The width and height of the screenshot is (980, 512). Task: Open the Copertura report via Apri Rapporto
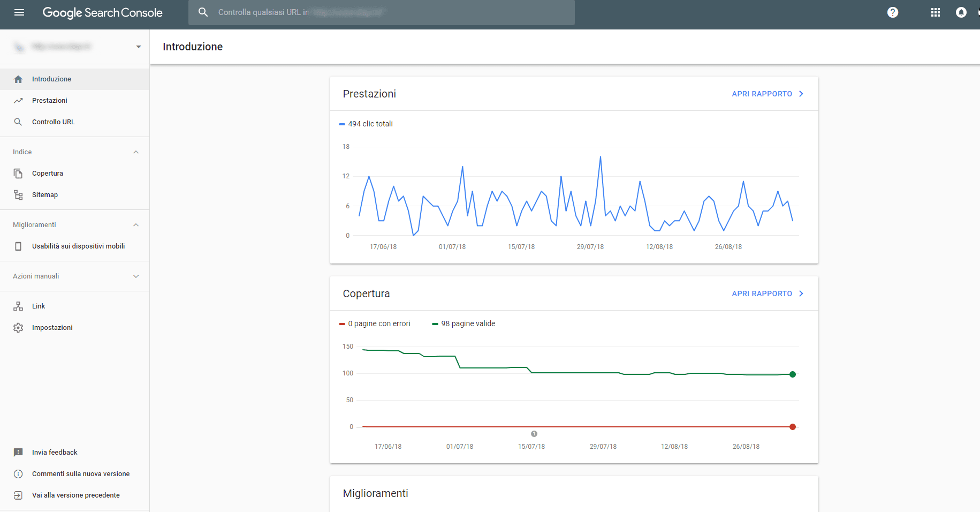(x=767, y=293)
